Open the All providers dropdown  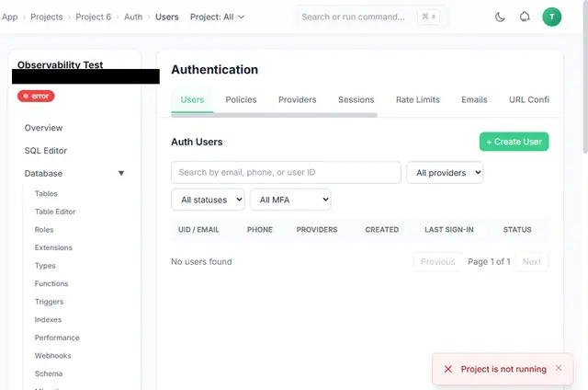(x=445, y=173)
